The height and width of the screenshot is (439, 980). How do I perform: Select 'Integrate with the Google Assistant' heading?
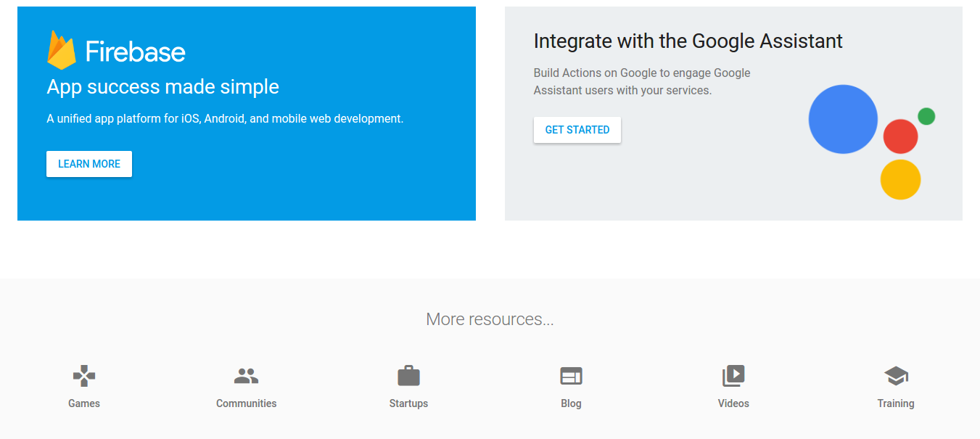[688, 41]
